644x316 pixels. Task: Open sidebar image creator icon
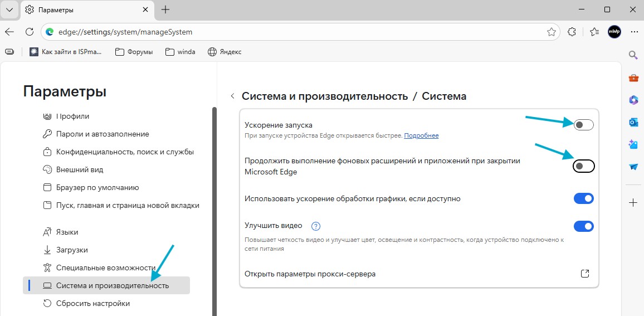[x=633, y=144]
